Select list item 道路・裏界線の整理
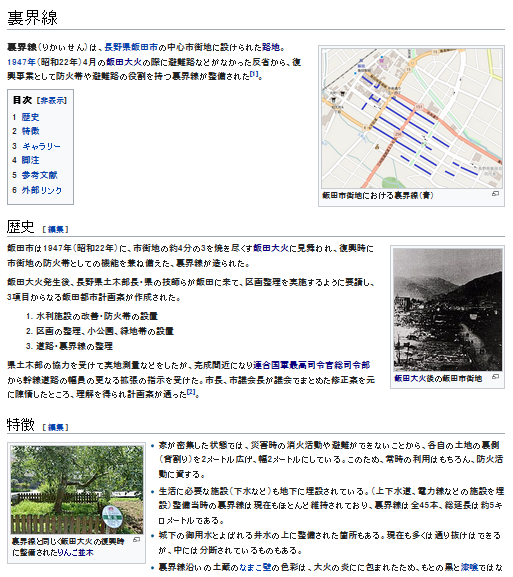The height and width of the screenshot is (577, 513). click(x=74, y=346)
